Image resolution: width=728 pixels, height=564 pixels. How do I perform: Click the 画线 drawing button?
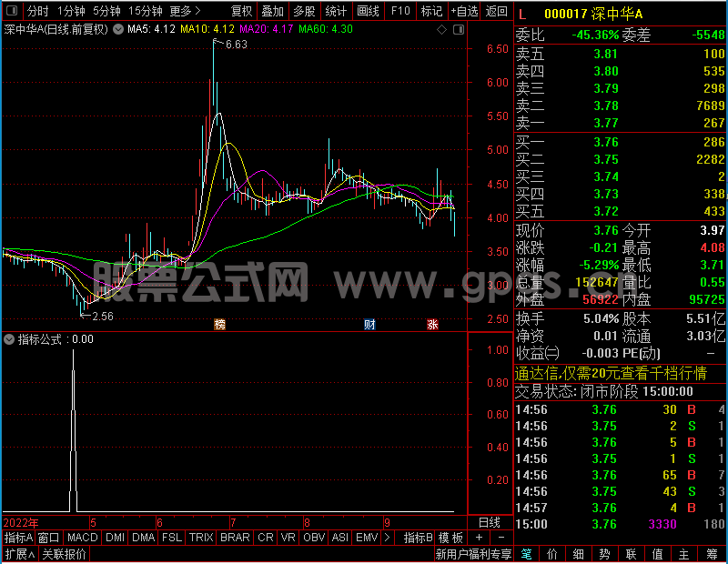tap(368, 11)
